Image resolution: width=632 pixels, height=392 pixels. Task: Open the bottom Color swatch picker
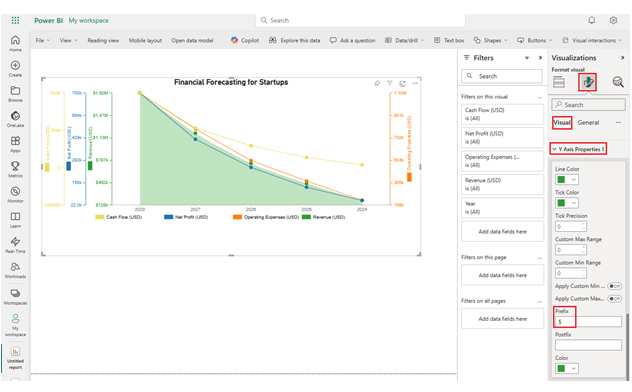[566, 368]
